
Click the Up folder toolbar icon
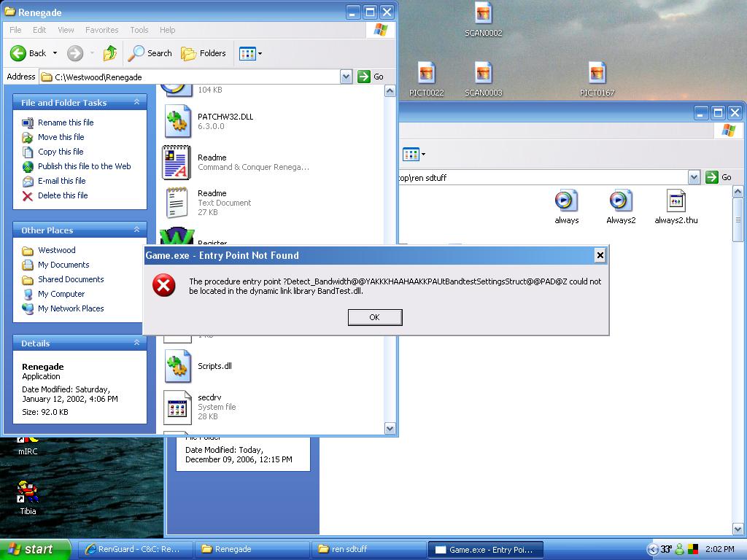pos(110,53)
